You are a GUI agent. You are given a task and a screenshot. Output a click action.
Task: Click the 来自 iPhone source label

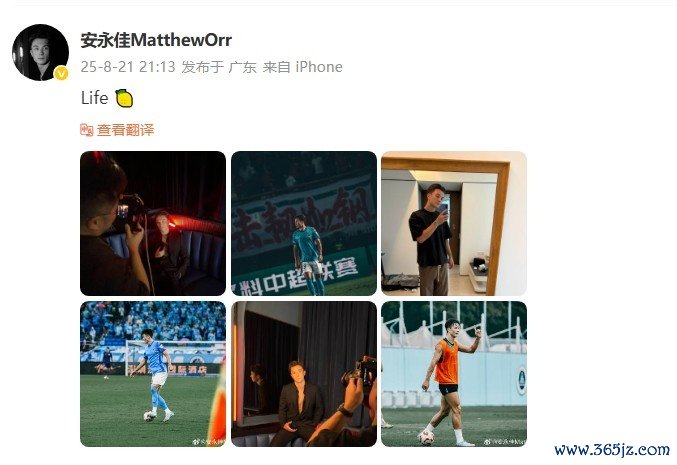click(303, 67)
